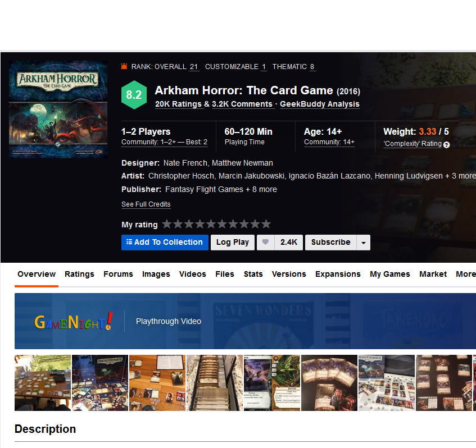Click the 2.4K fans count button

289,243
